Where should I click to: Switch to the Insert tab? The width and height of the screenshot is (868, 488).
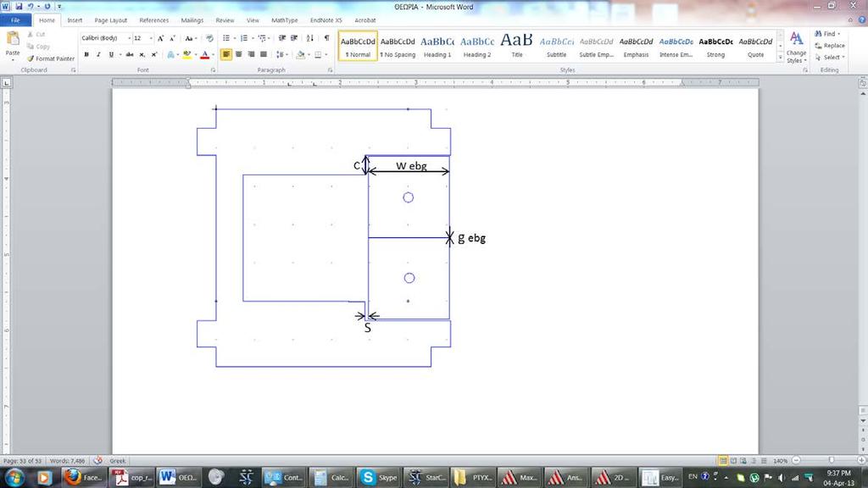pos(75,20)
